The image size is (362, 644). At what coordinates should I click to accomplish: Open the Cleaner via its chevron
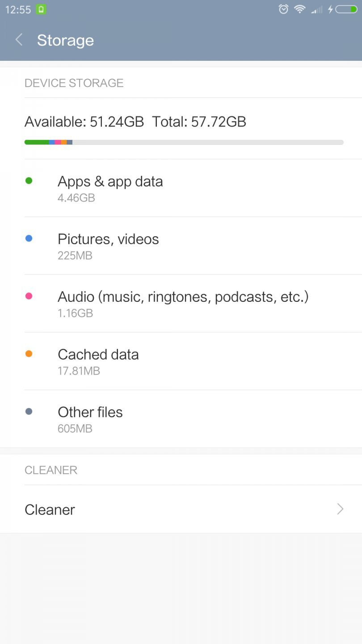point(340,509)
